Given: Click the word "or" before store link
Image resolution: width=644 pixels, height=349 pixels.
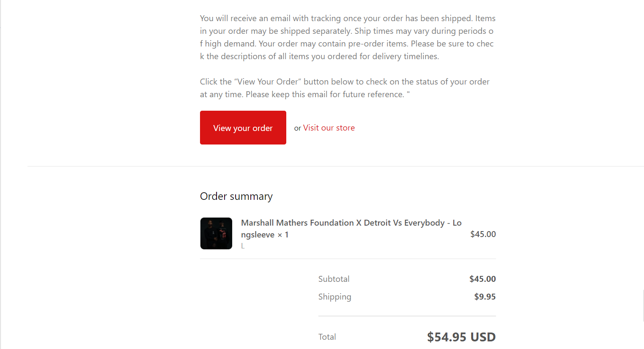Looking at the screenshot, I should pyautogui.click(x=298, y=128).
